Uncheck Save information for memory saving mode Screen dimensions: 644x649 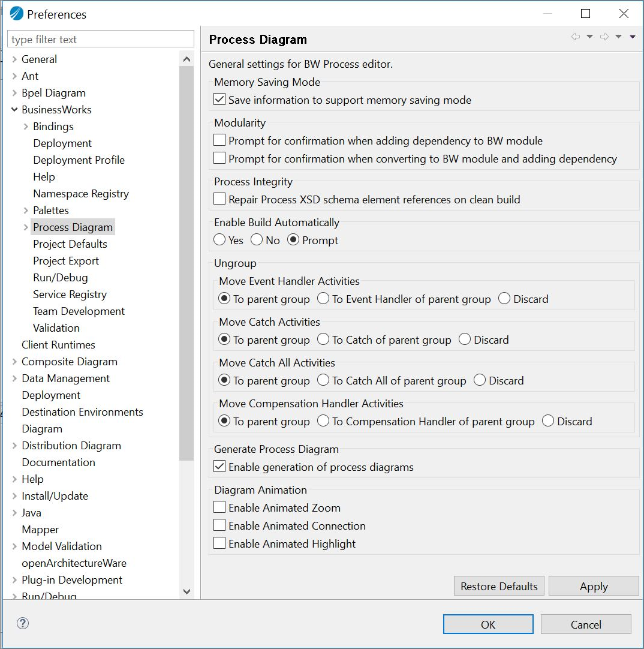coord(219,100)
